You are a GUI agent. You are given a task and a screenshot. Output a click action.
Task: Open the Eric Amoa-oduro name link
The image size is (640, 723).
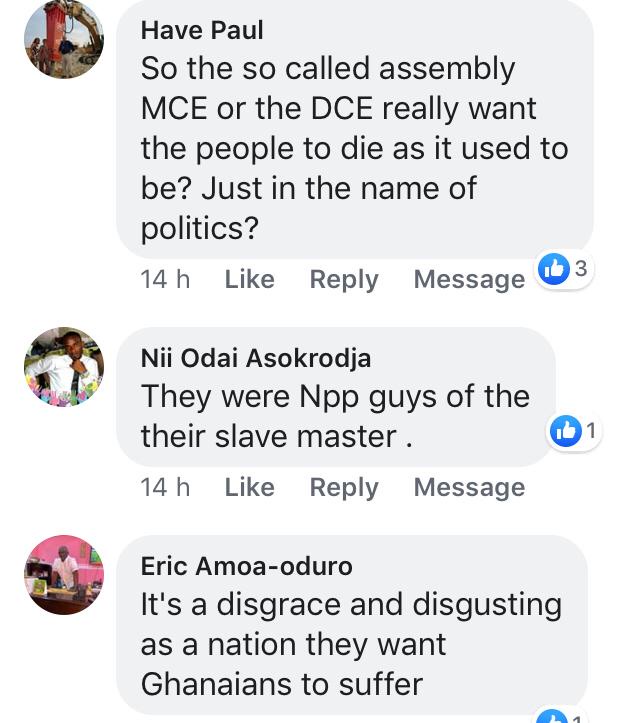click(246, 567)
